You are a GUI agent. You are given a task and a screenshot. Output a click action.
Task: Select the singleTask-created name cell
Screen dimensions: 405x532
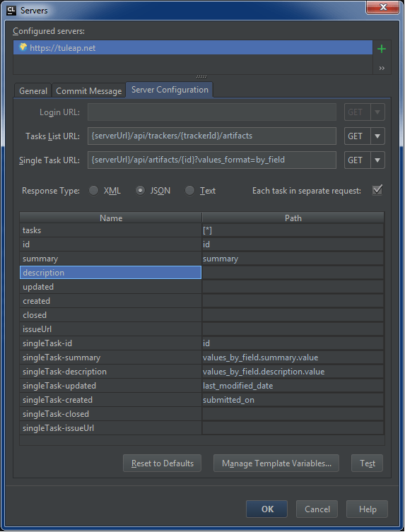(x=111, y=400)
